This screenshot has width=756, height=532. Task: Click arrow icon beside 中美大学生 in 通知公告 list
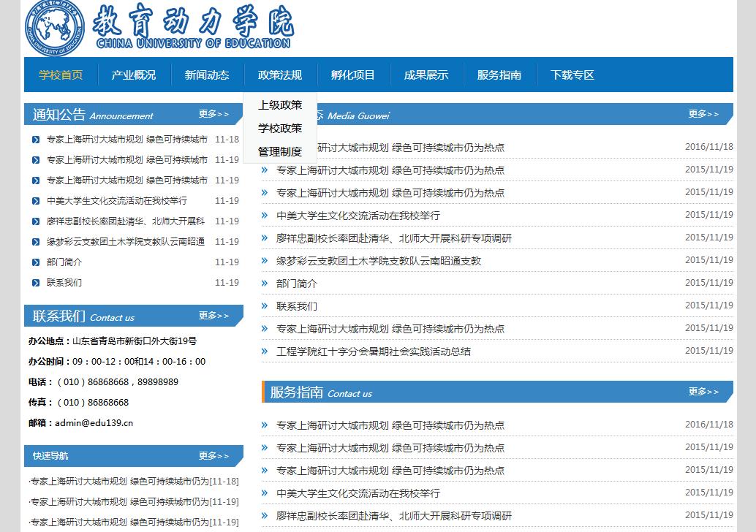(x=36, y=201)
